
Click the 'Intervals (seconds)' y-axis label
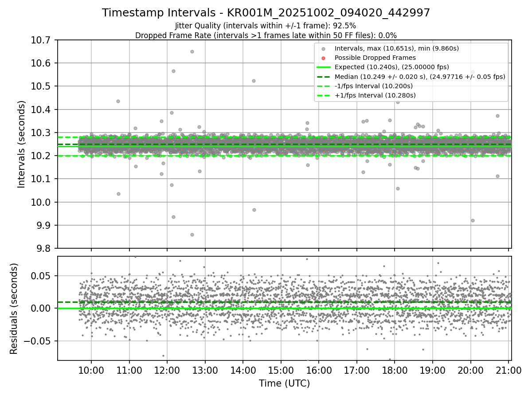tap(21, 144)
